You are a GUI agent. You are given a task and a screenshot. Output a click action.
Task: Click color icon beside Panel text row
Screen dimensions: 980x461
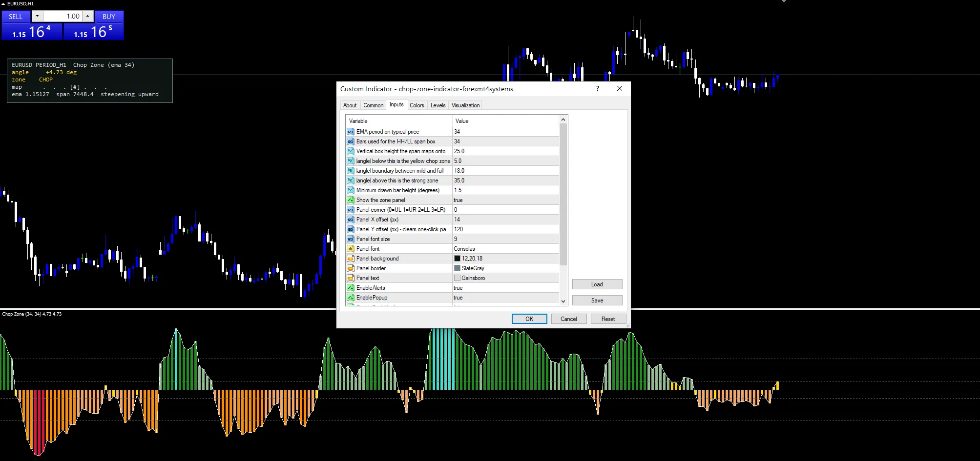tap(350, 278)
